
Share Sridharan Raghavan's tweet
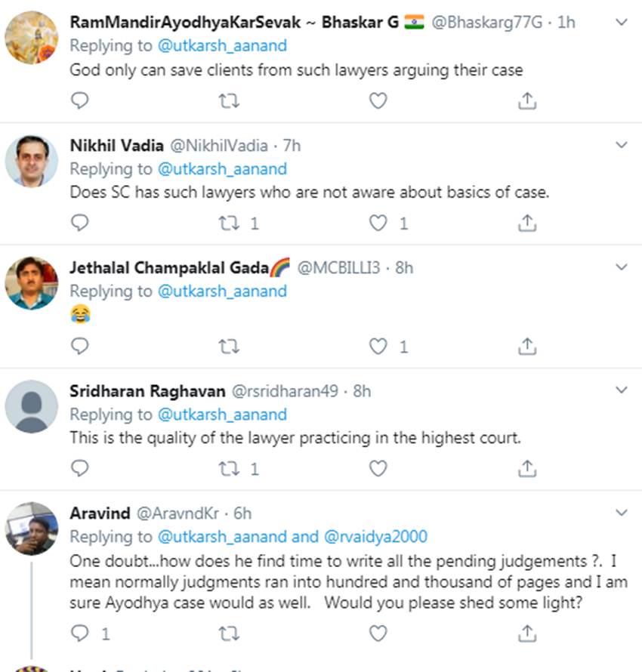[x=528, y=469]
